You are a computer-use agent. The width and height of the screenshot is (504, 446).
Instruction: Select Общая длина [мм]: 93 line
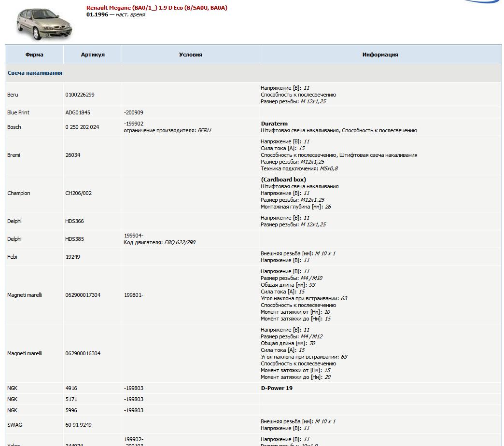click(288, 285)
